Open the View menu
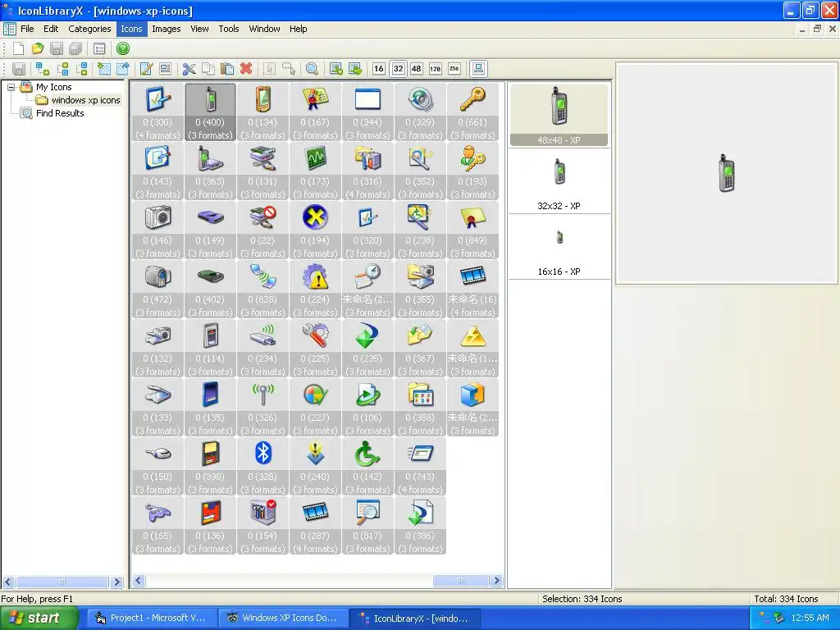 pos(199,29)
